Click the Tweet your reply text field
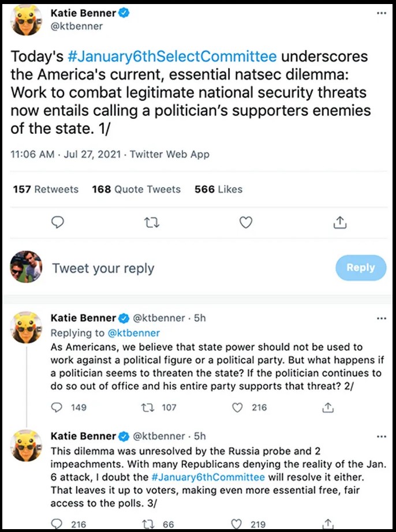 pyautogui.click(x=173, y=268)
